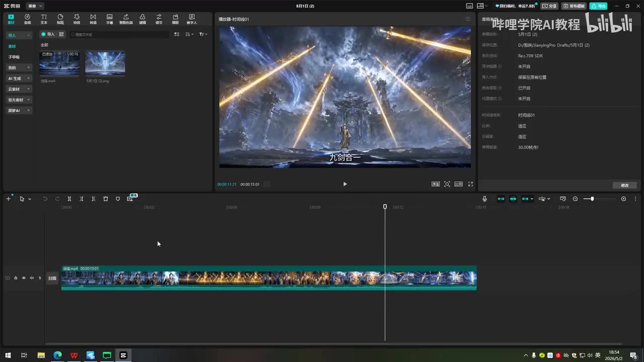Click the 导出 export button
This screenshot has height=362, width=644.
tap(599, 6)
